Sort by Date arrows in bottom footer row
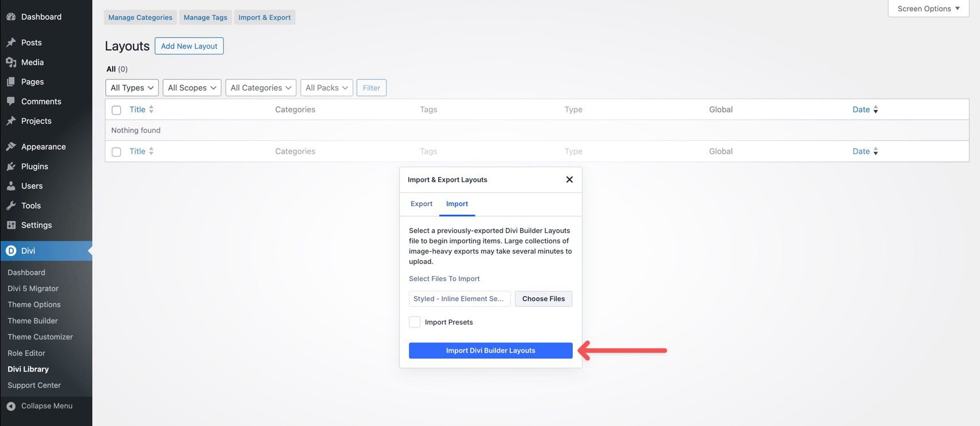 pyautogui.click(x=876, y=151)
